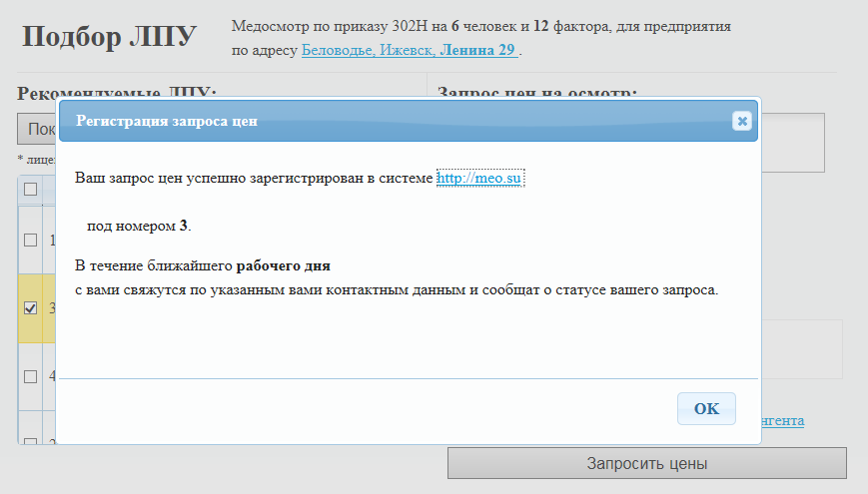Uncheck the checked checkbox in highlighted row 3
This screenshot has width=868, height=494.
(x=30, y=307)
